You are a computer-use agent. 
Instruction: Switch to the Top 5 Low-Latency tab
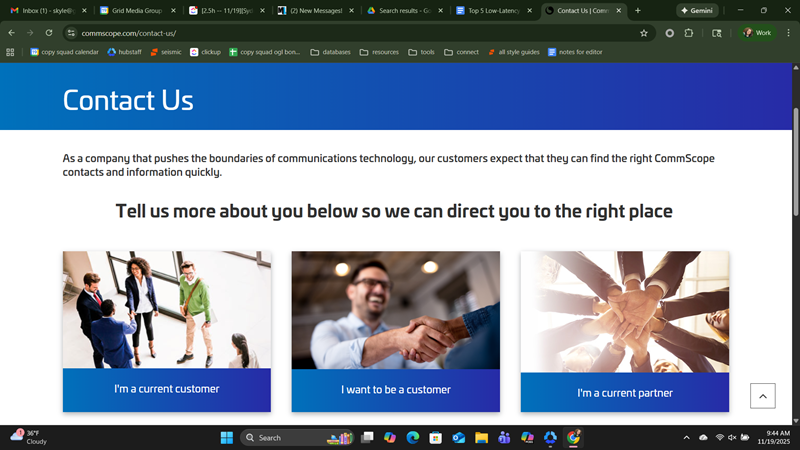coord(493,10)
